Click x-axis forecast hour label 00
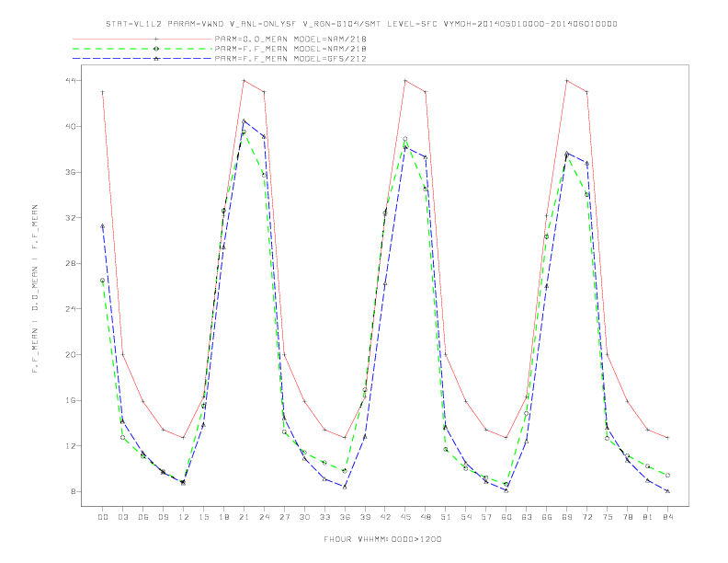Viewport: 728px width, 563px height. click(103, 517)
